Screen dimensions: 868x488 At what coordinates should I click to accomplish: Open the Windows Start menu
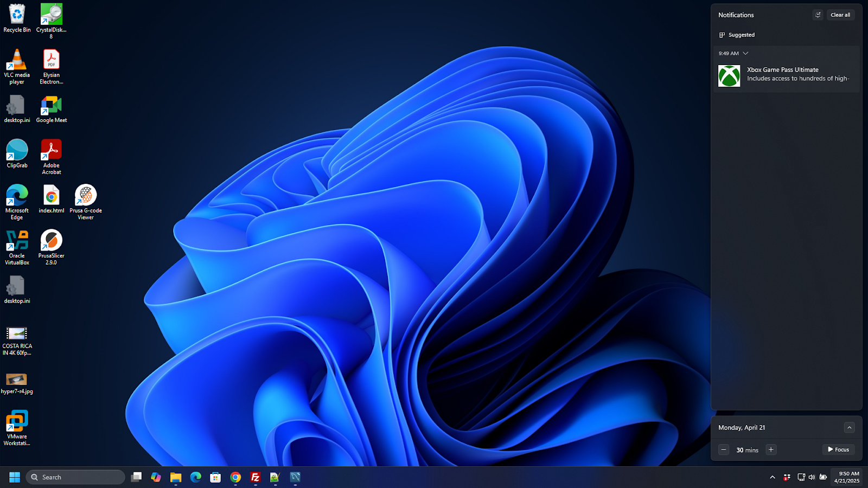(x=15, y=477)
